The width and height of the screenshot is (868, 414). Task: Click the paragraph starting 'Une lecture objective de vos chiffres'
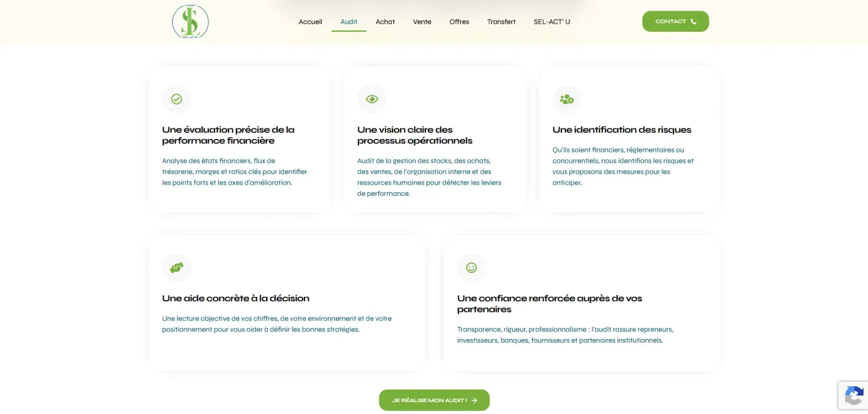click(277, 324)
